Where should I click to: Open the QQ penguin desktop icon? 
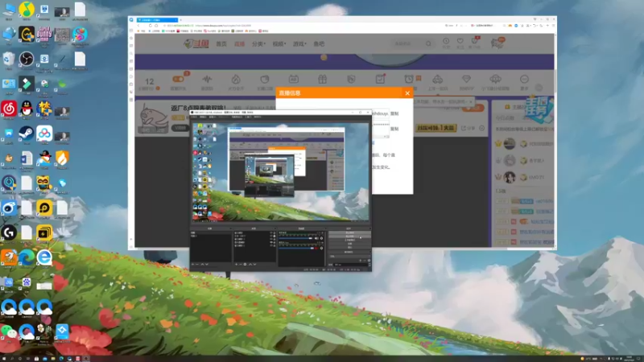coord(27,109)
